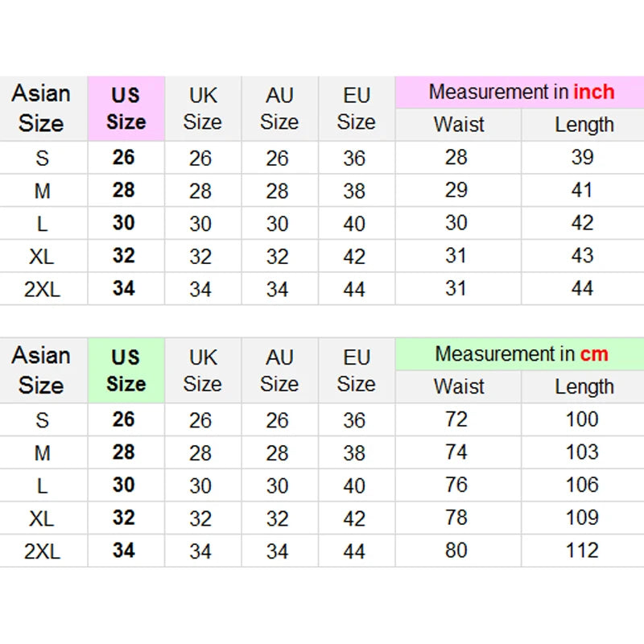Click Asian Size header in inch table

tap(41, 109)
